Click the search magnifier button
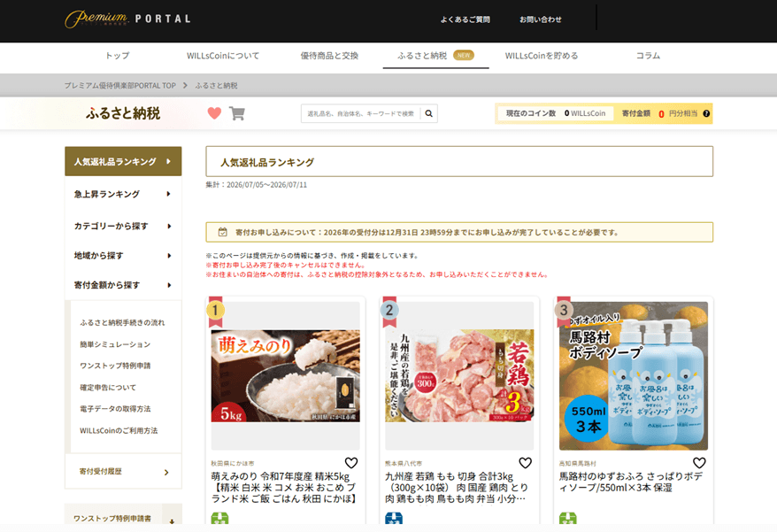Image resolution: width=777 pixels, height=532 pixels. (x=428, y=113)
